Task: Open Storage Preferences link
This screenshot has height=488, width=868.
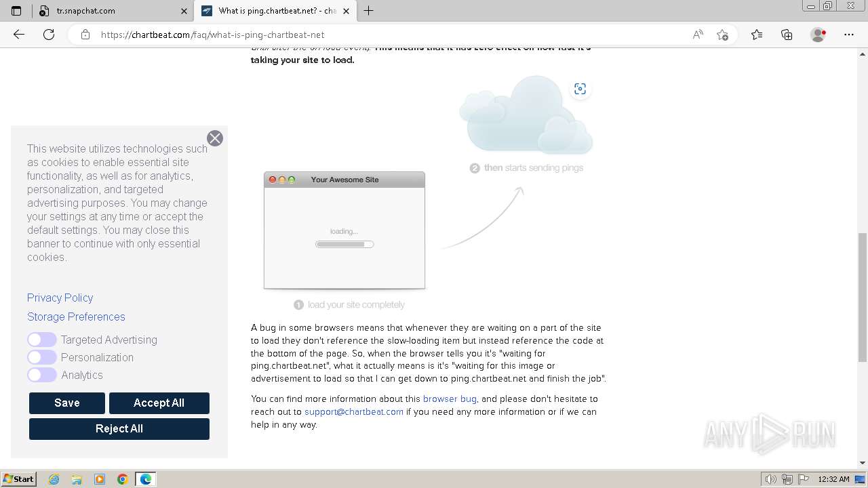Action: [76, 317]
